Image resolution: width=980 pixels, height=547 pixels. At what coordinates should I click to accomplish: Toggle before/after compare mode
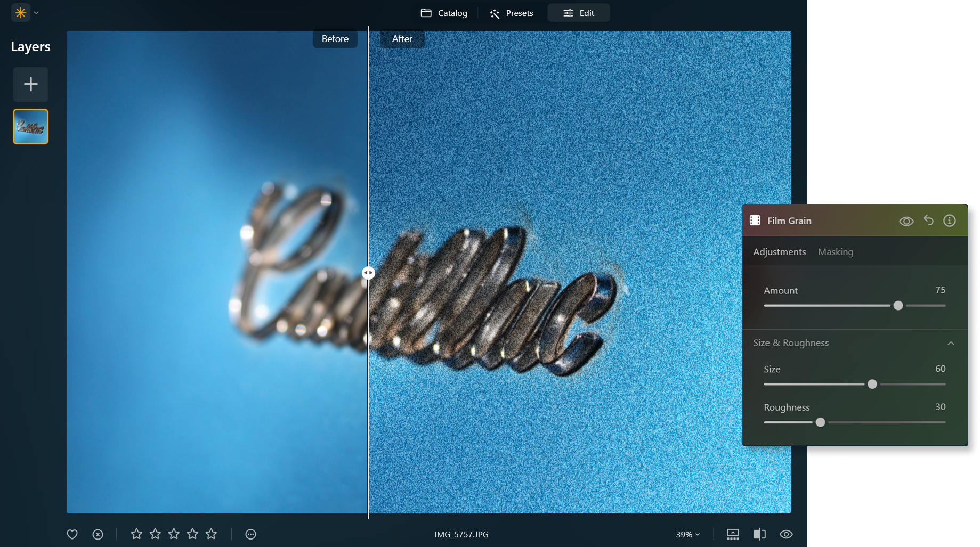759,534
